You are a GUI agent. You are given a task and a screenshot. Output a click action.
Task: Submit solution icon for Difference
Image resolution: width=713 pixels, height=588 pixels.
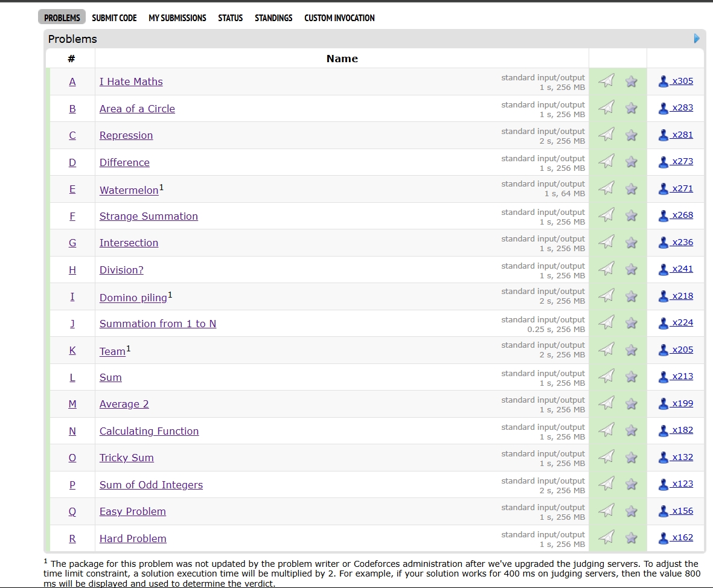[x=606, y=161]
